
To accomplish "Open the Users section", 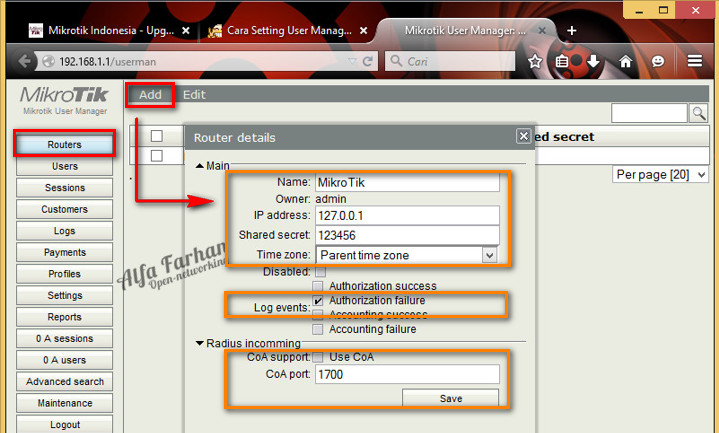I will tap(64, 166).
